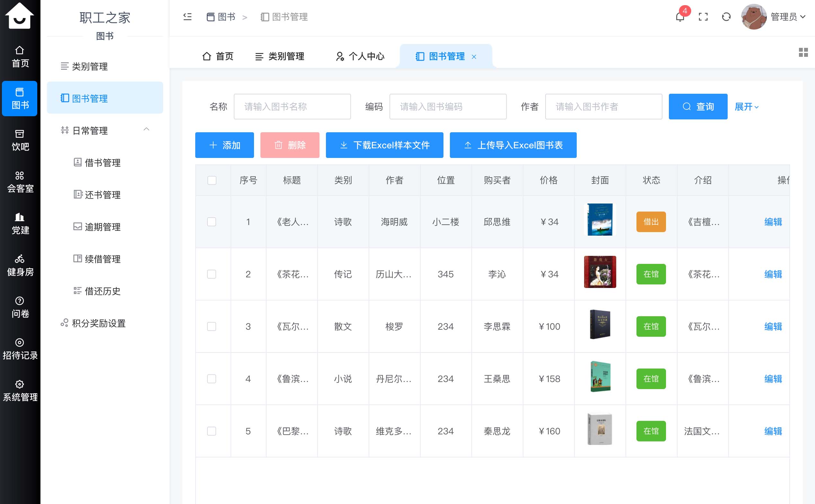The height and width of the screenshot is (504, 815).
Task: Open notifications from the bell icon
Action: pyautogui.click(x=680, y=17)
